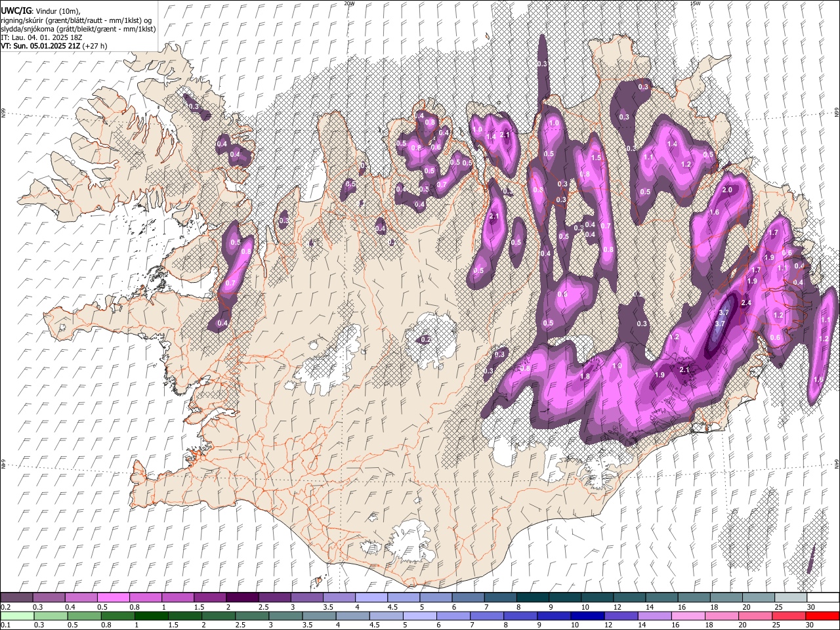Click lower legend swatch between 1 and 1.5
840x630 pixels.
(x=152, y=616)
